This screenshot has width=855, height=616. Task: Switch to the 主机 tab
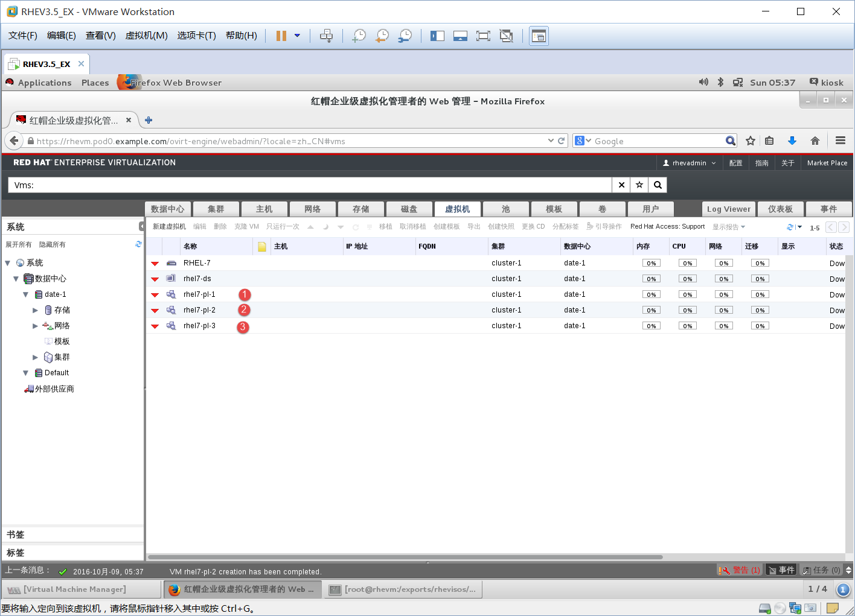click(x=264, y=209)
